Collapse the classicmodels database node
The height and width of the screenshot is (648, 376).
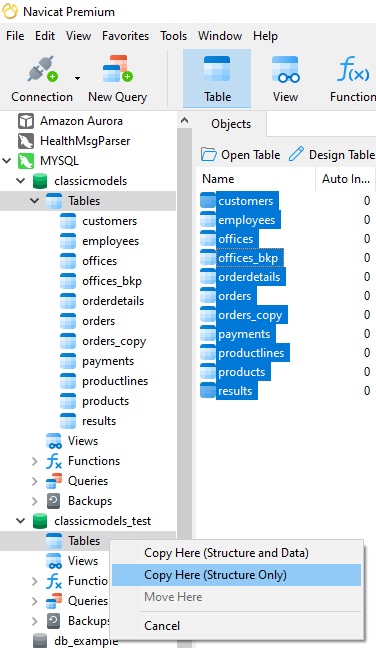21,181
